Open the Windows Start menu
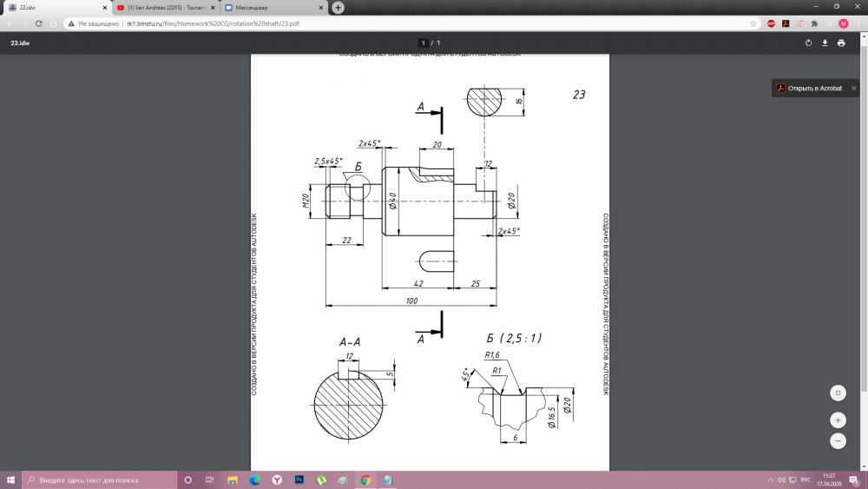This screenshot has height=489, width=868. click(10, 479)
